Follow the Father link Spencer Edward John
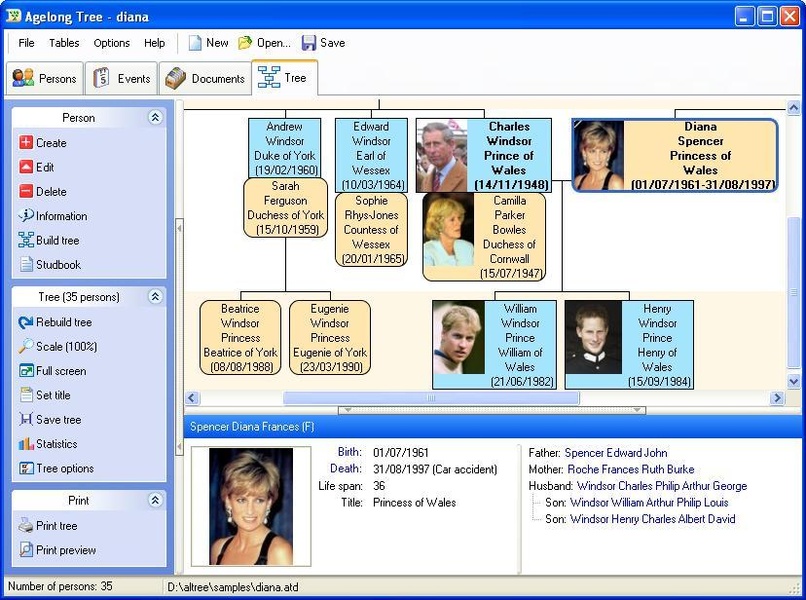 (x=616, y=453)
